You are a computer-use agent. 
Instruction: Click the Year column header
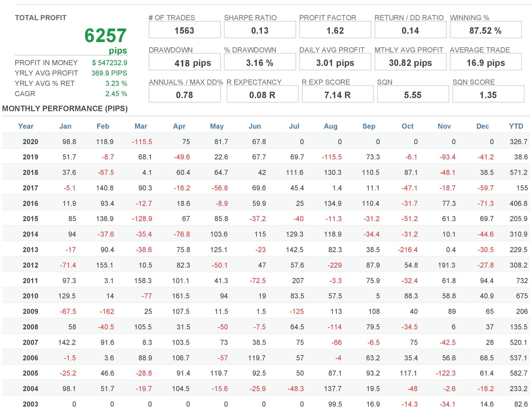[x=26, y=126]
